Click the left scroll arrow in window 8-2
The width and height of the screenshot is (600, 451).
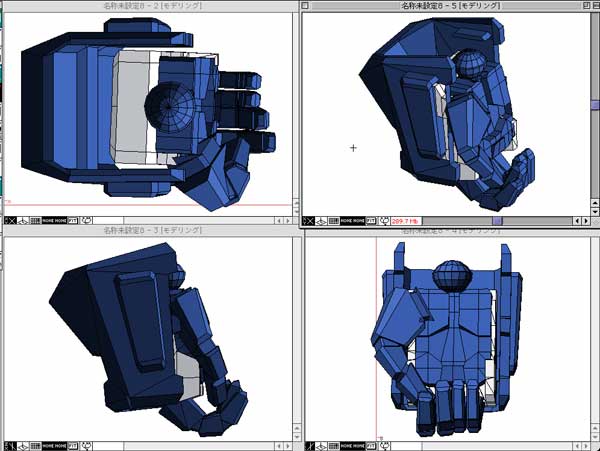pos(279,221)
